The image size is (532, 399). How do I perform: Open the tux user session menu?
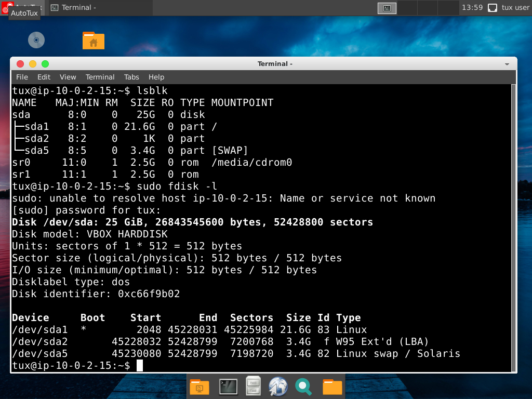point(515,7)
